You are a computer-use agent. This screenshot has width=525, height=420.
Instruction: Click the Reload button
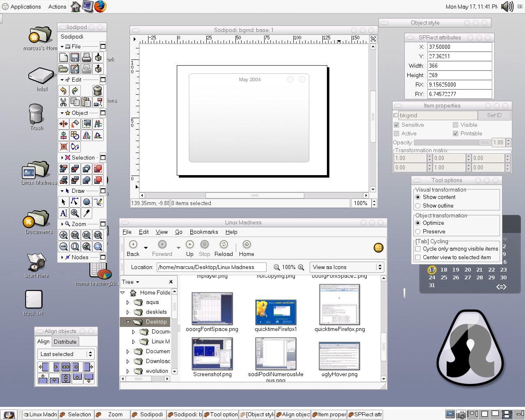coord(224,249)
